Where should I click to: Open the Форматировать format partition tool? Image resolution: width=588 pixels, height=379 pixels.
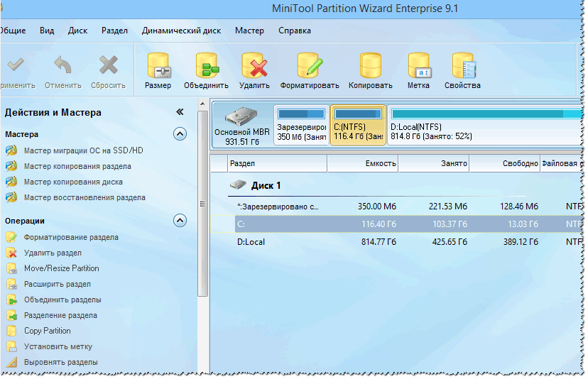(x=310, y=66)
